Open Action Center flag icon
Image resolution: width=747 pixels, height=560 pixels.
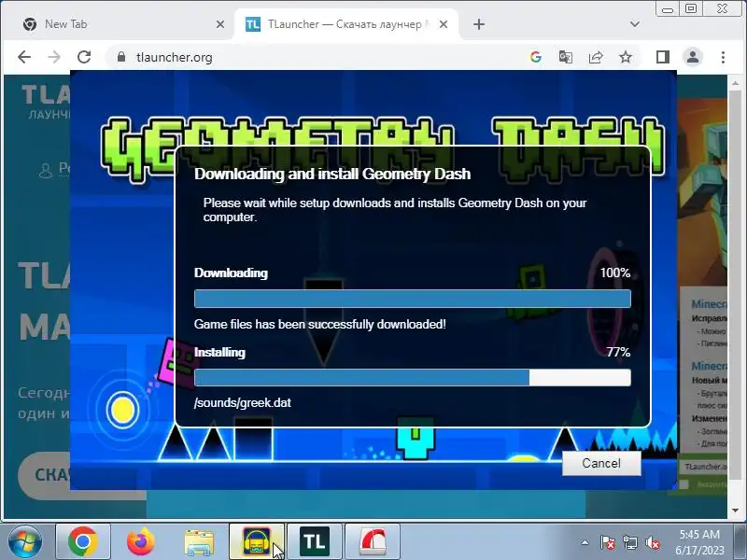tap(608, 542)
